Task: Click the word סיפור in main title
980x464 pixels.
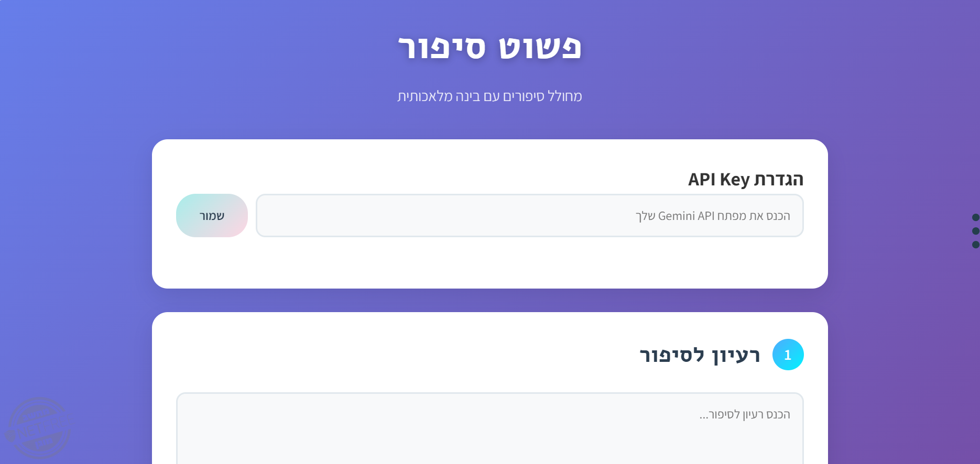Action: pos(442,48)
